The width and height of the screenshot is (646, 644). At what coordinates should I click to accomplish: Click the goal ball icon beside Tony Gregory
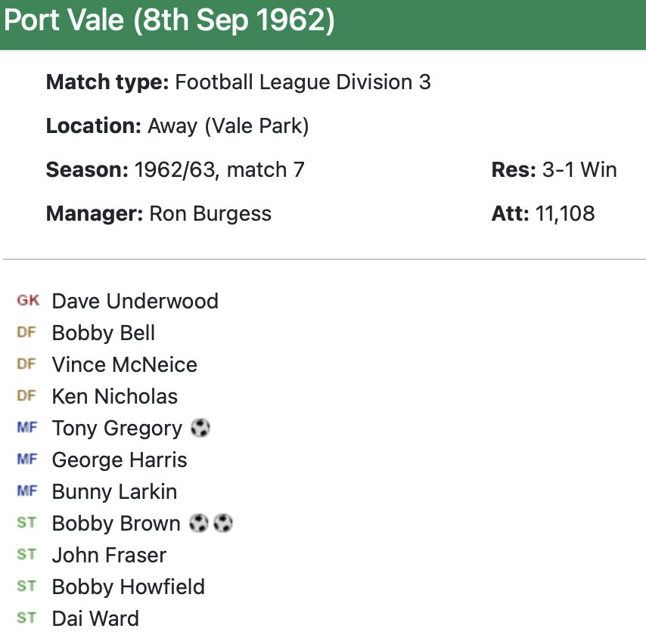pyautogui.click(x=200, y=429)
